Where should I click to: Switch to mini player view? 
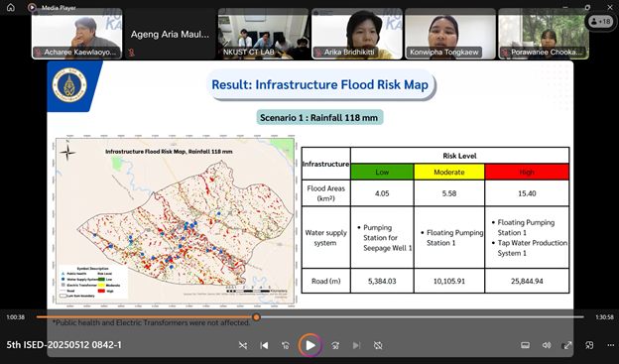(589, 345)
